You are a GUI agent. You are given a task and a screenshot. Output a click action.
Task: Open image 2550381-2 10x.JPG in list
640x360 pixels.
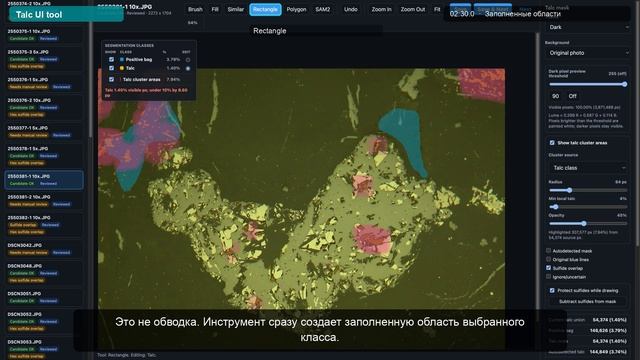(x=44, y=200)
